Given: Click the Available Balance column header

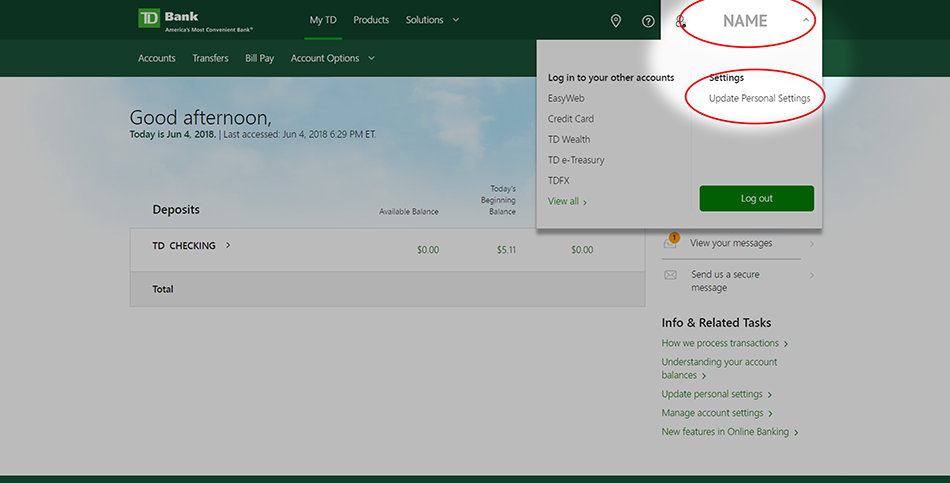Looking at the screenshot, I should 409,212.
